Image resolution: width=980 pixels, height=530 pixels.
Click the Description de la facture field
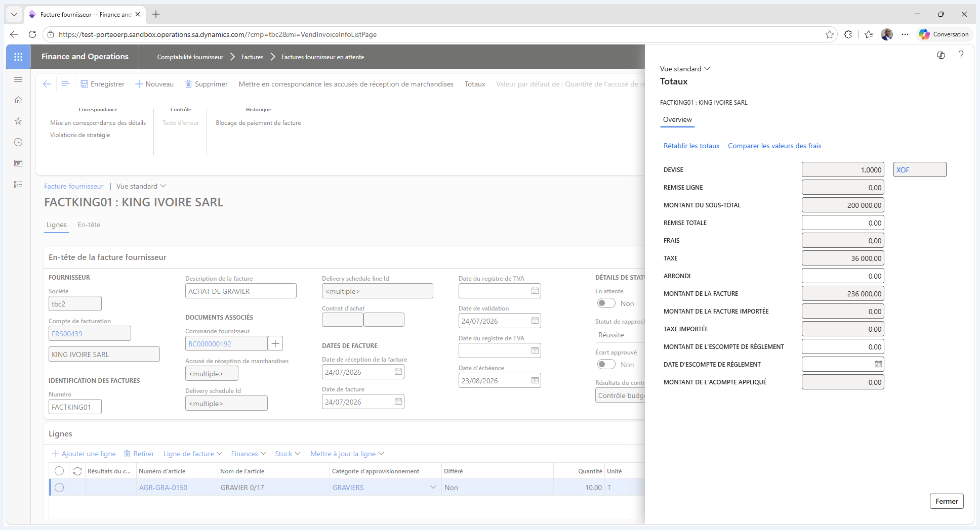tap(241, 291)
